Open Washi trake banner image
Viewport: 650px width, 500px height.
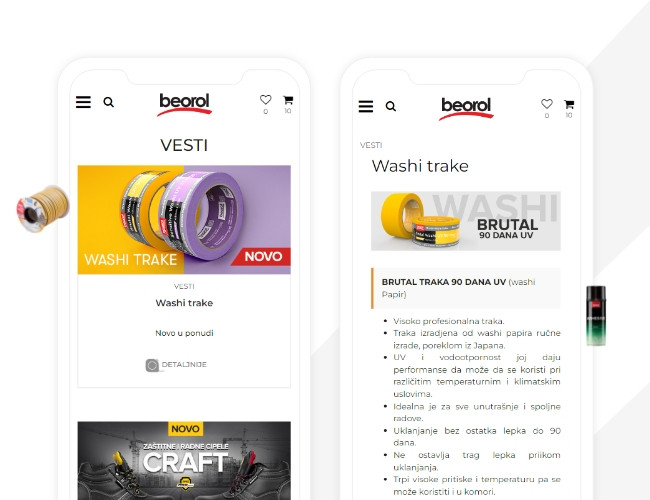pos(184,220)
